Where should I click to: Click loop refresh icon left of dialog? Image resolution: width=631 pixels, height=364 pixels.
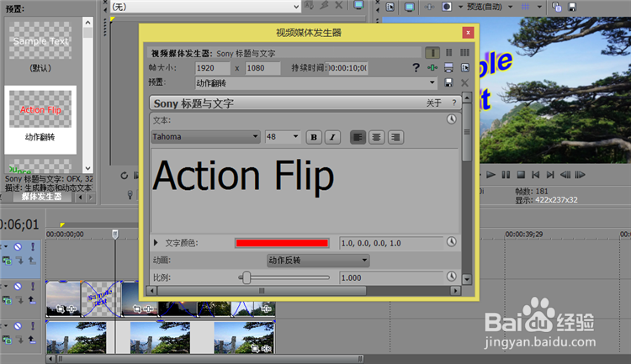coord(124,176)
